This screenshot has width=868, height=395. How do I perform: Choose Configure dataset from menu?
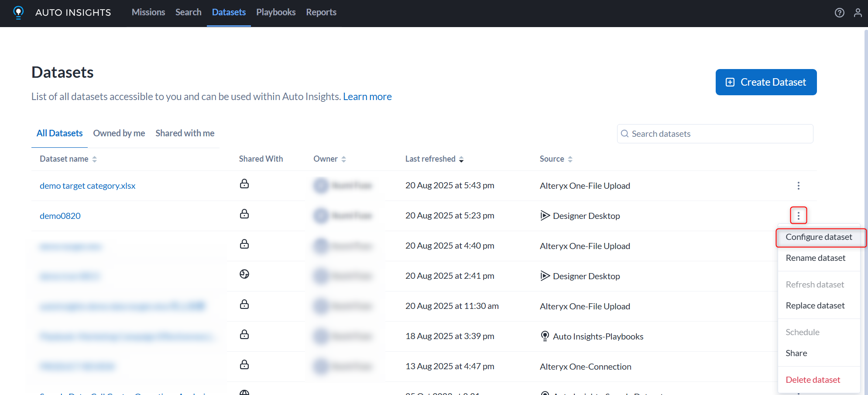coord(819,237)
